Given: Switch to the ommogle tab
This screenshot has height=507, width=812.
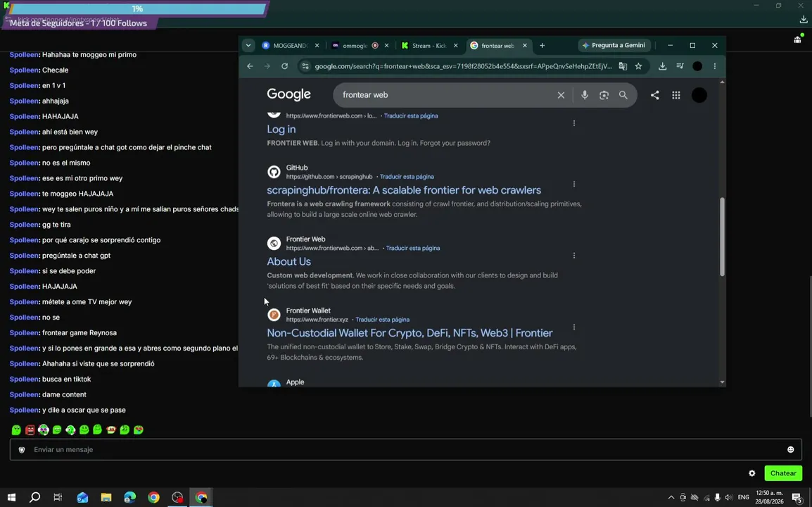Looking at the screenshot, I should [x=355, y=46].
